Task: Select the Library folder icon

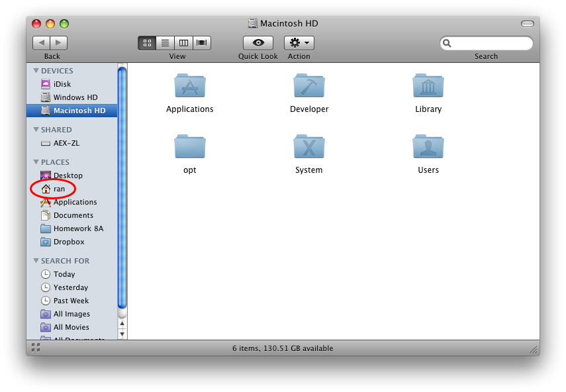Action: 428,86
